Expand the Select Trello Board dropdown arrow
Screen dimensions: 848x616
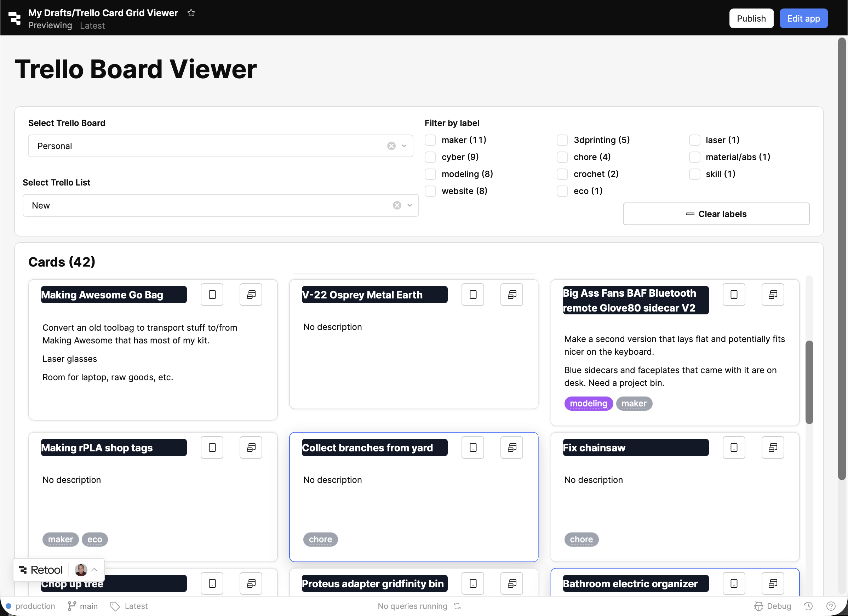point(404,146)
